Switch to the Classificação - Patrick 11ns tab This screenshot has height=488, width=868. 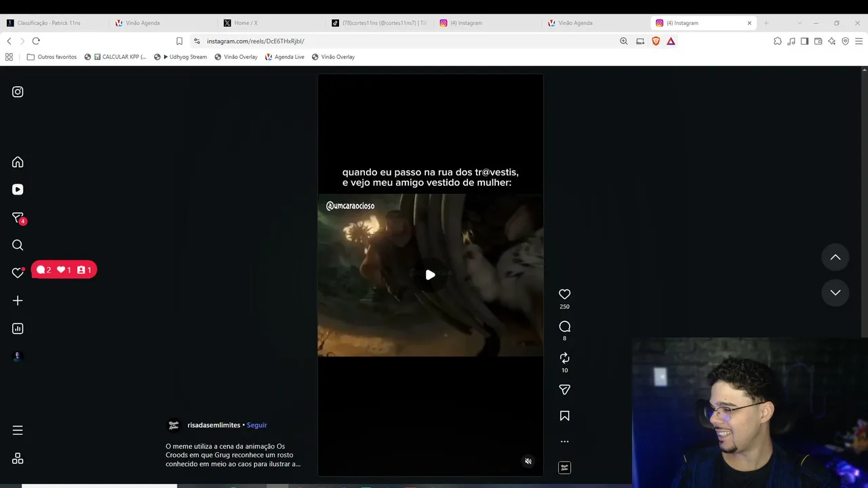click(x=54, y=23)
